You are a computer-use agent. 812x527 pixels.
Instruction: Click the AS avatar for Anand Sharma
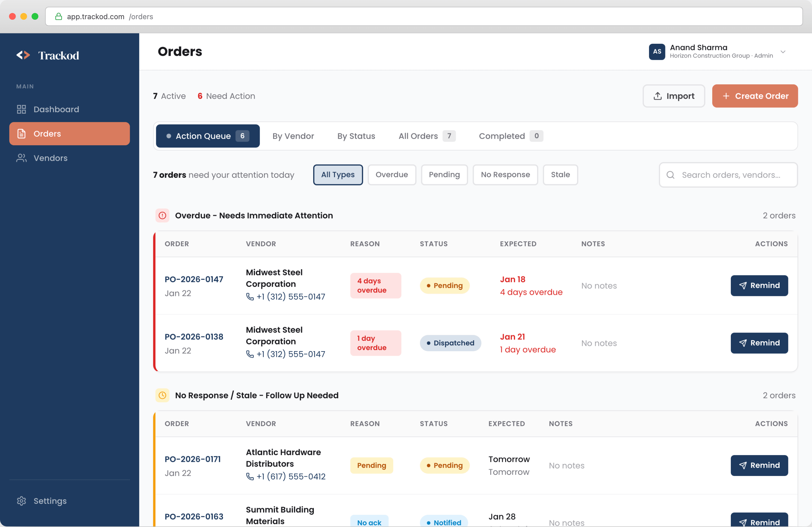pos(657,52)
